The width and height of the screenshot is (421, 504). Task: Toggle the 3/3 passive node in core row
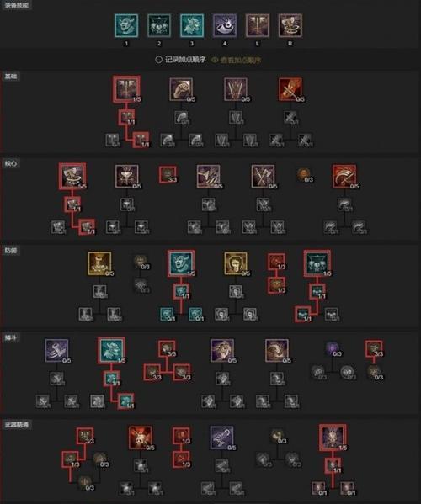[x=168, y=174]
